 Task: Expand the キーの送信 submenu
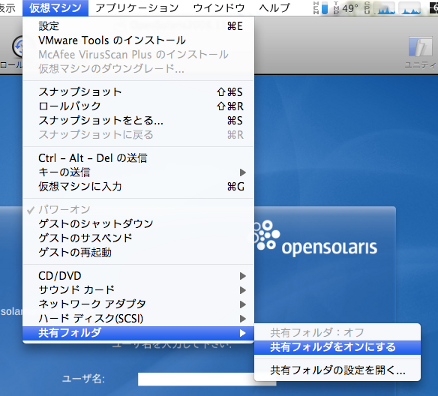pyautogui.click(x=138, y=172)
